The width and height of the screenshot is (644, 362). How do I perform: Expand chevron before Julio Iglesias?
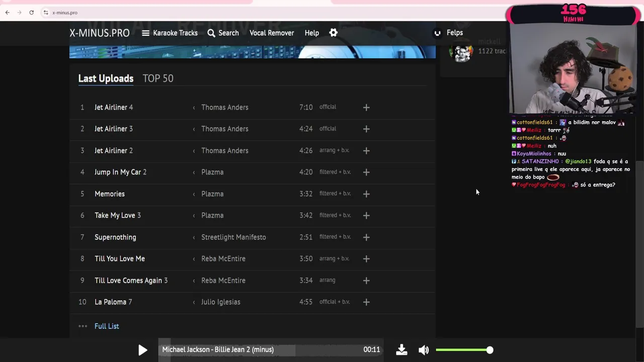tap(194, 302)
